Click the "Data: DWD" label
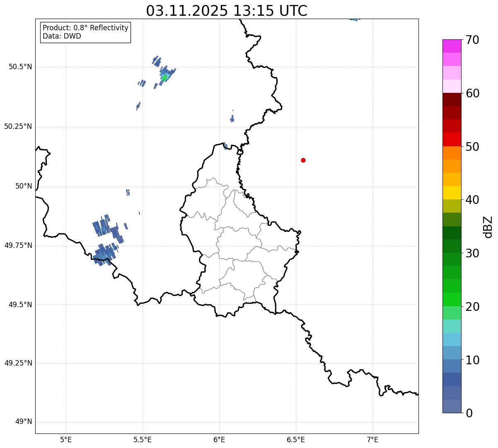This screenshot has width=498, height=448. tap(62, 36)
